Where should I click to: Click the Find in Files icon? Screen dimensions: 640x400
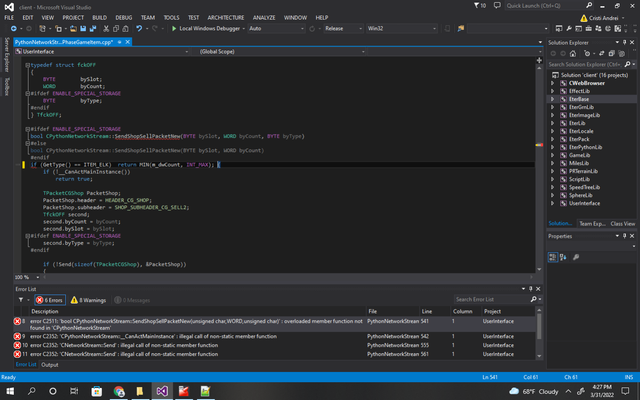point(461,29)
